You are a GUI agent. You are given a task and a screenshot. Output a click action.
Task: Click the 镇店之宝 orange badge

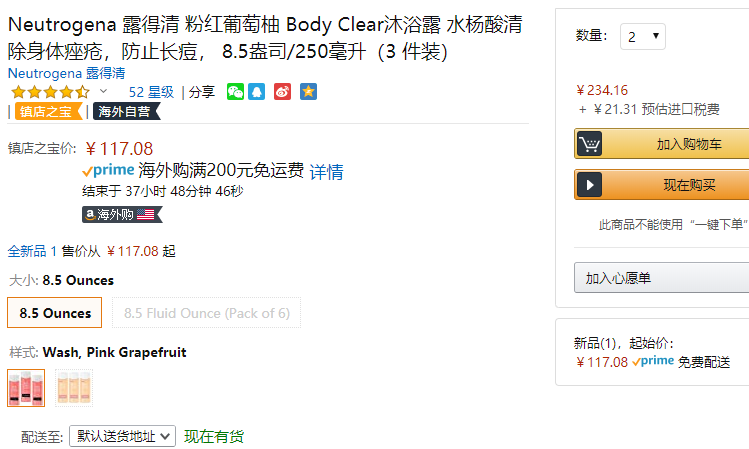[49, 111]
